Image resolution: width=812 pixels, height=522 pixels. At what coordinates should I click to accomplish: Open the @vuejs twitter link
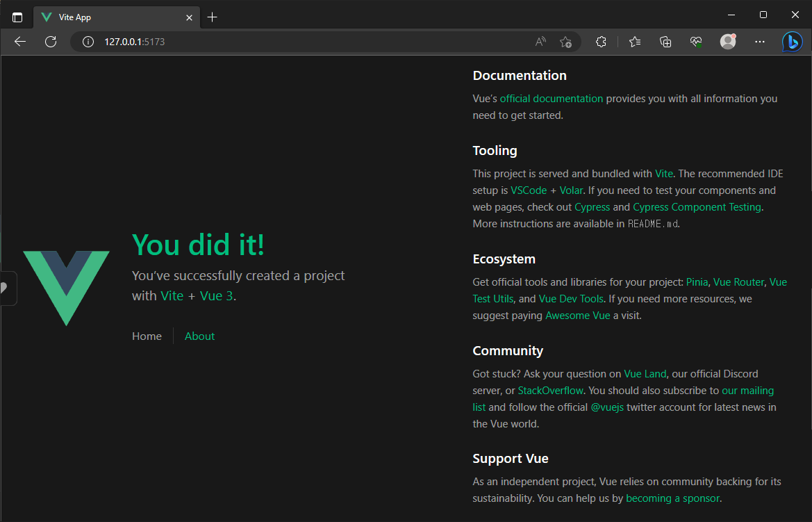point(608,407)
